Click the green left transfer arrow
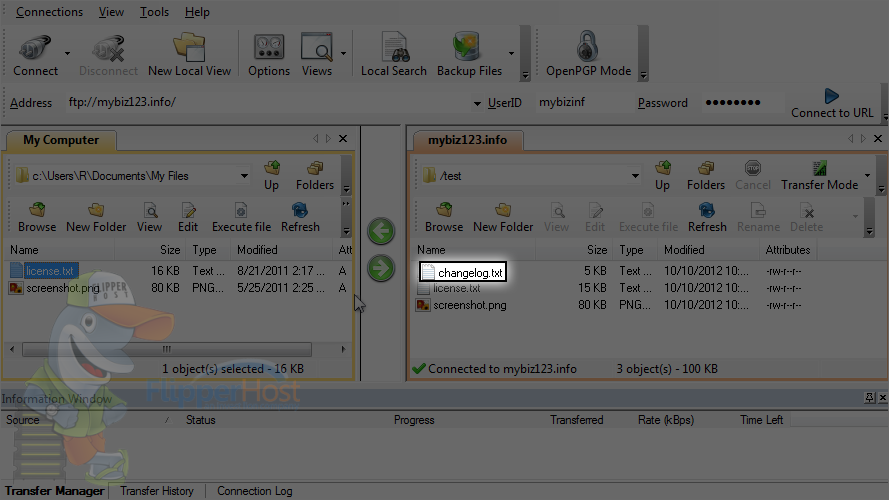Image resolution: width=889 pixels, height=500 pixels. 381,231
